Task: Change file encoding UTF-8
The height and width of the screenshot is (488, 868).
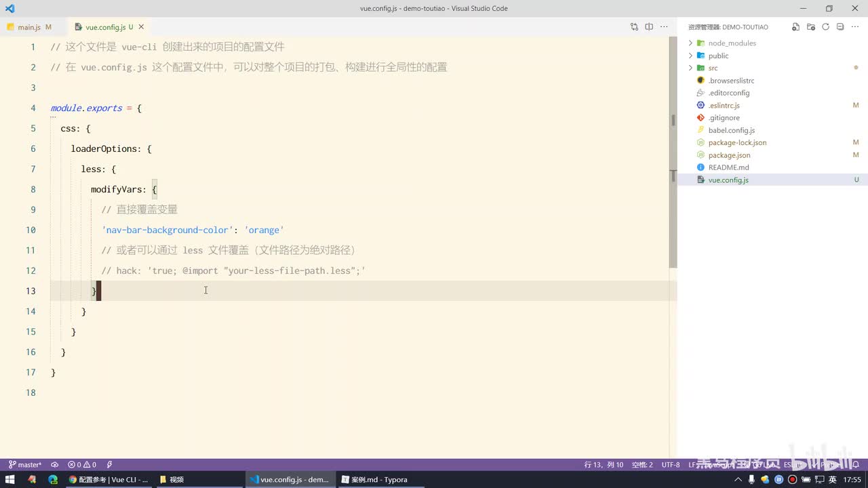Action: (671, 465)
